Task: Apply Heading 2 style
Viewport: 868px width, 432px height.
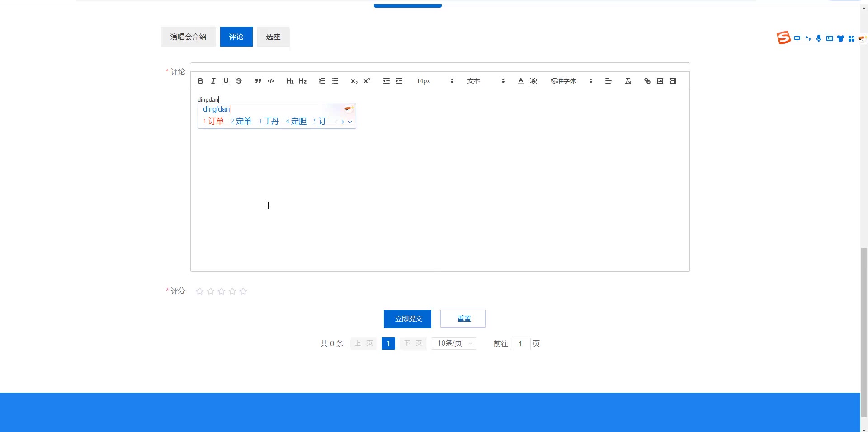Action: [303, 81]
